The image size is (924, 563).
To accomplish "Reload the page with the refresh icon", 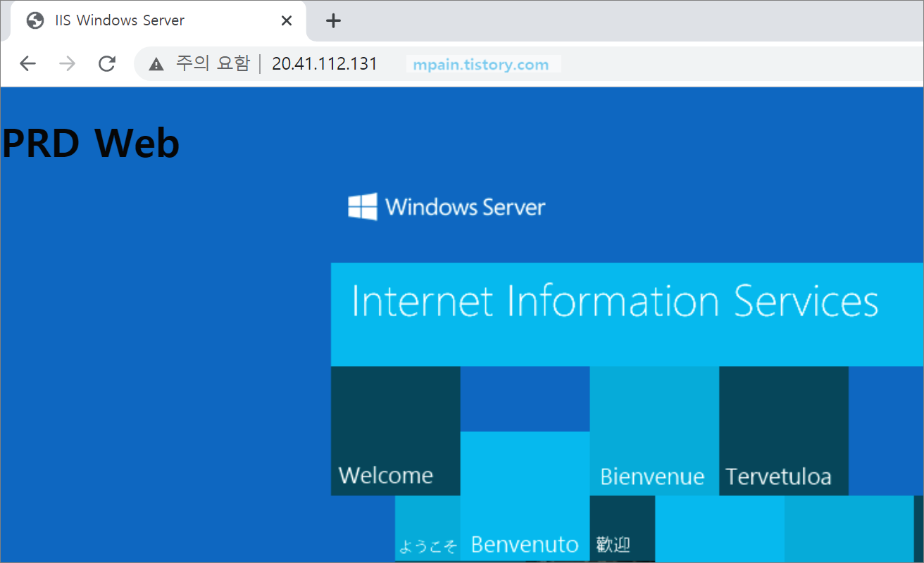I will pyautogui.click(x=107, y=64).
